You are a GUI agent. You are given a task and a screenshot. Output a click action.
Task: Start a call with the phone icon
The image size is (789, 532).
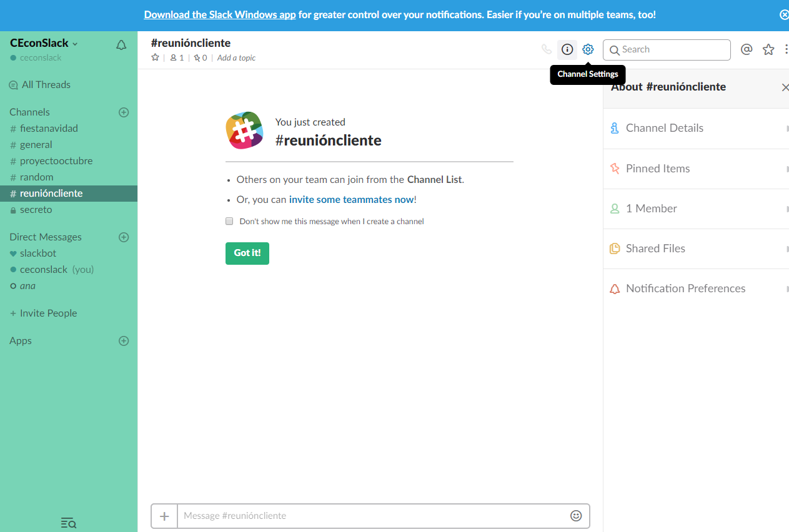click(x=547, y=49)
